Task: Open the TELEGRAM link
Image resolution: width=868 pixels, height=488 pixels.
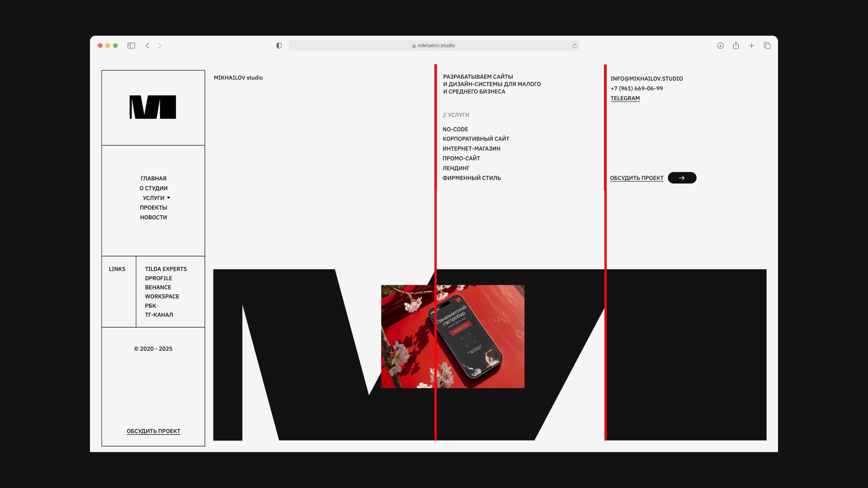Action: (x=625, y=99)
